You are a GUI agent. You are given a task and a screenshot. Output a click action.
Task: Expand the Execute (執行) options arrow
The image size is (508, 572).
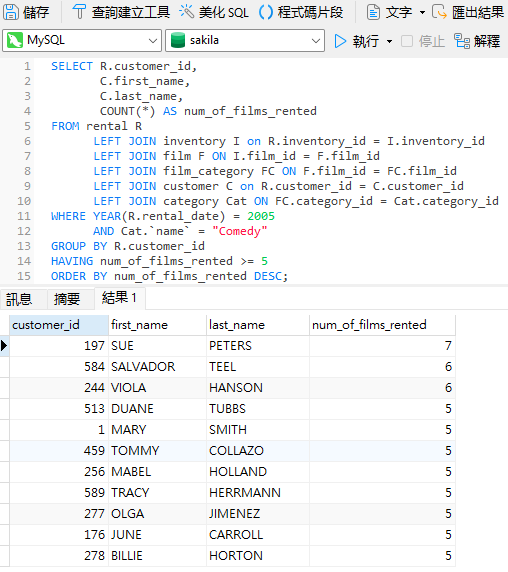389,41
